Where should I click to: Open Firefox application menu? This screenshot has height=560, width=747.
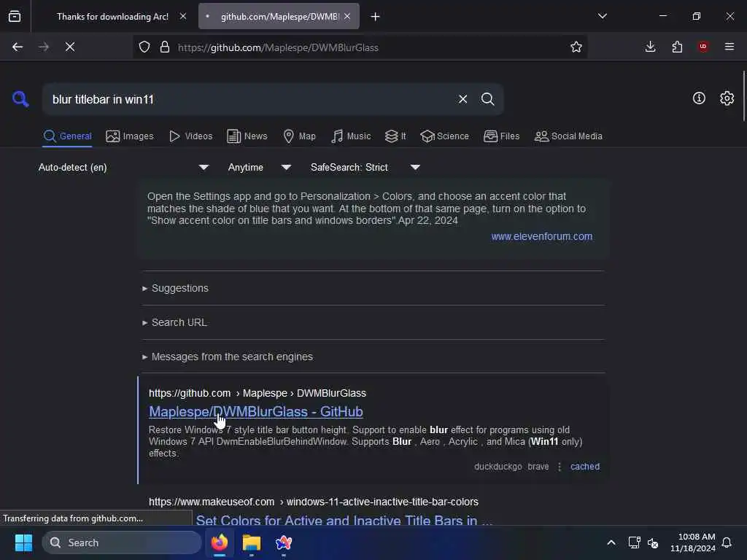point(729,47)
